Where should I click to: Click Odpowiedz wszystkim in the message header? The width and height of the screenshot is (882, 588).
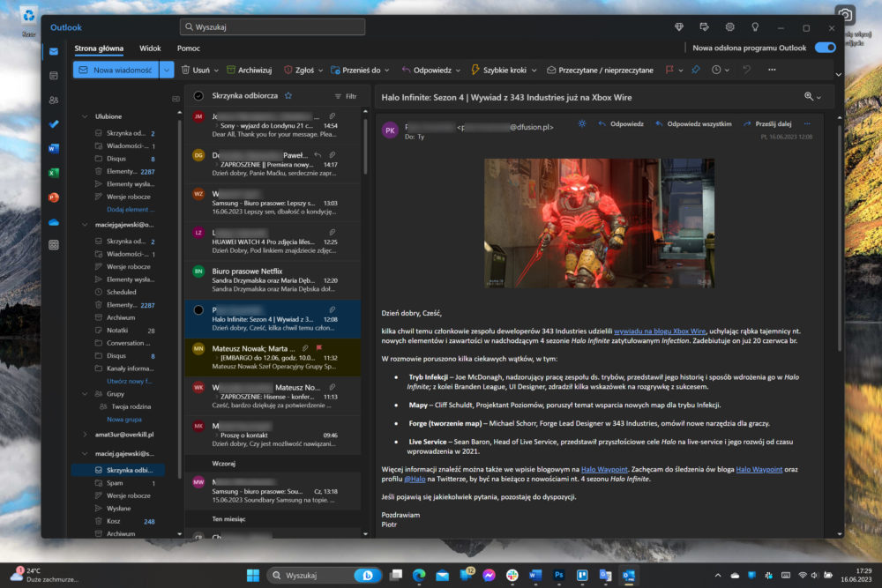(x=693, y=123)
